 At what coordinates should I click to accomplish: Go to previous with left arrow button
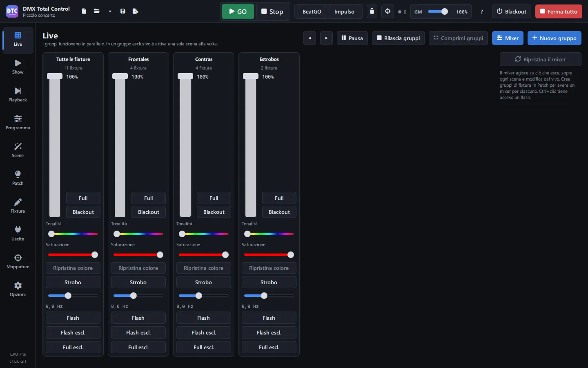[x=310, y=38]
